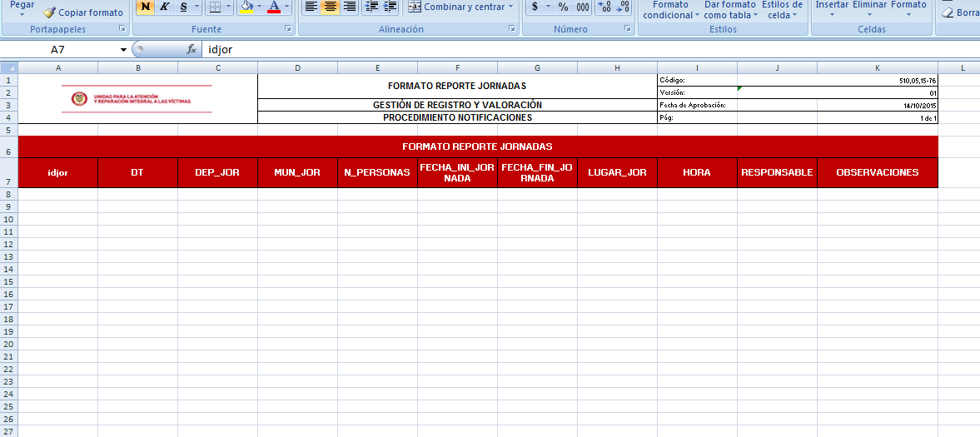Viewport: 980px width, 437px height.
Task: Open underline style dropdown arrow
Action: (x=196, y=7)
